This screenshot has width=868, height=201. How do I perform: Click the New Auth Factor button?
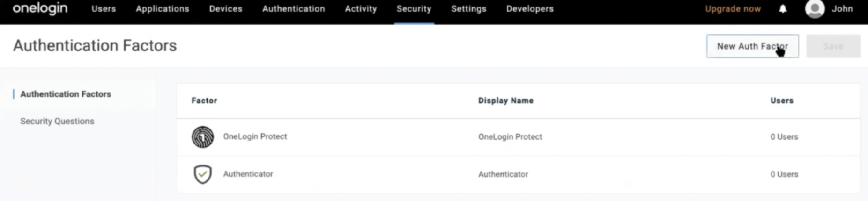click(753, 46)
